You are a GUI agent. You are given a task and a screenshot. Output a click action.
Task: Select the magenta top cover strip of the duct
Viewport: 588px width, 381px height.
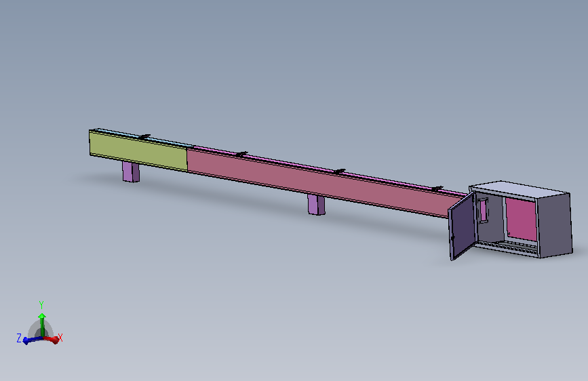point(330,172)
